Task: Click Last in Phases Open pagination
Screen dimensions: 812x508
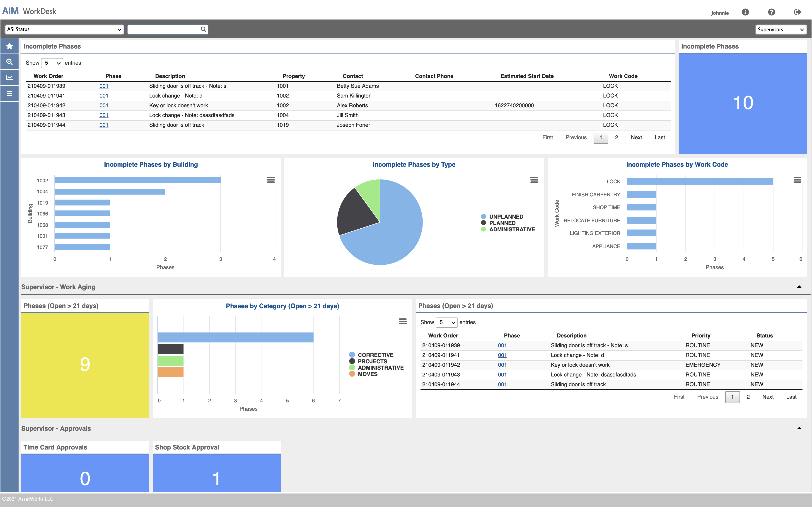Action: [791, 397]
